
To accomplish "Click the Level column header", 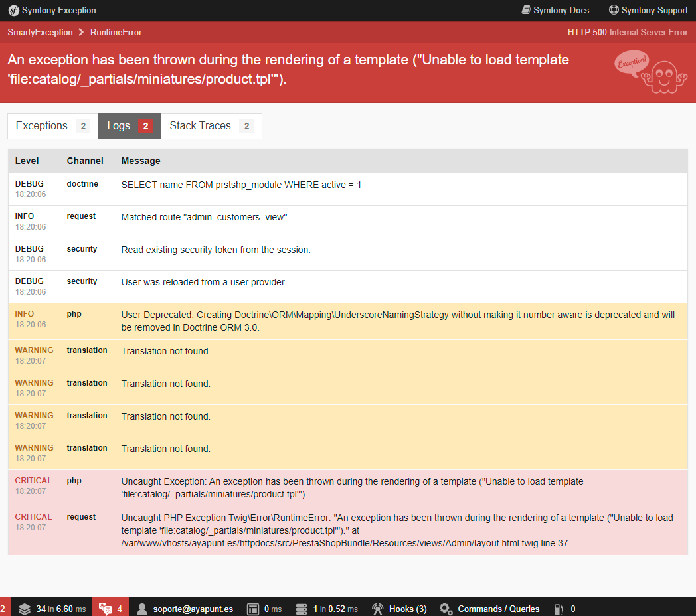I will pos(27,161).
